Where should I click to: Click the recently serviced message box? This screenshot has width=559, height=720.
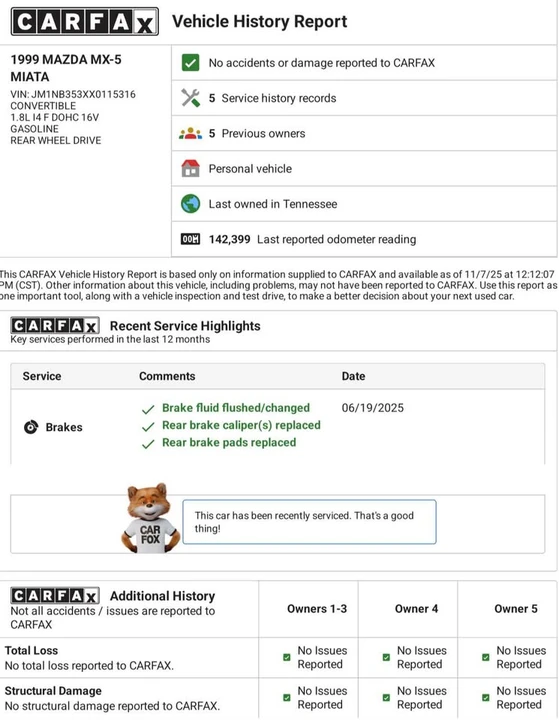point(309,522)
